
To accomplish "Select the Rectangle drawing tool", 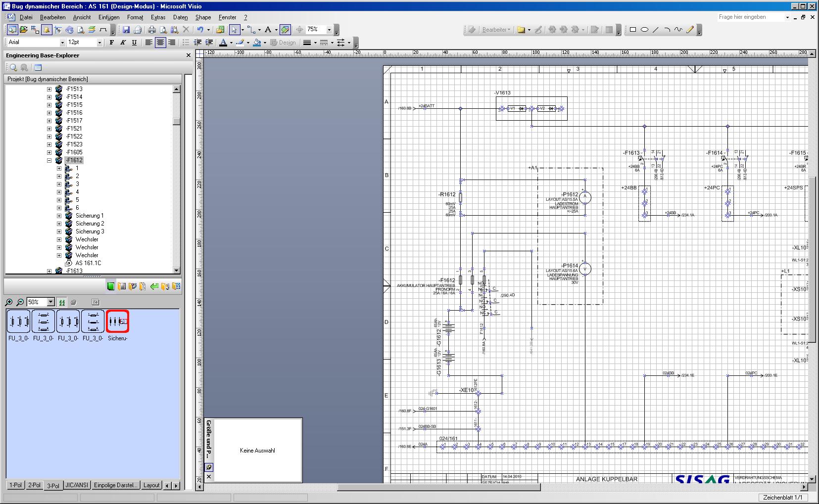I will (632, 30).
